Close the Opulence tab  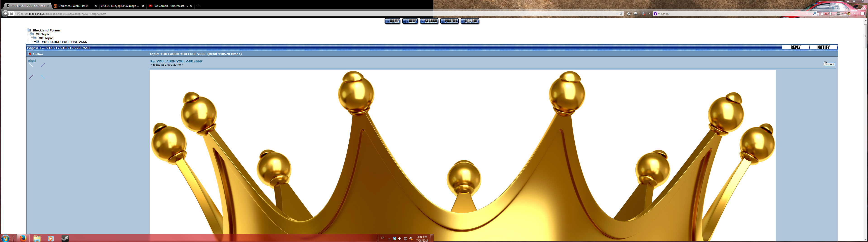tap(96, 6)
